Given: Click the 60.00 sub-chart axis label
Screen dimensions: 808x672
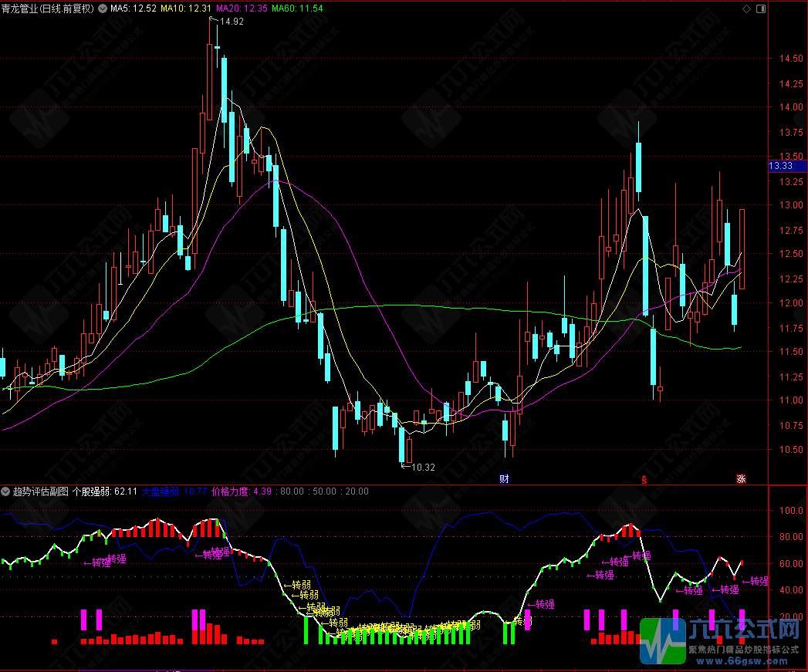Looking at the screenshot, I should [x=791, y=564].
